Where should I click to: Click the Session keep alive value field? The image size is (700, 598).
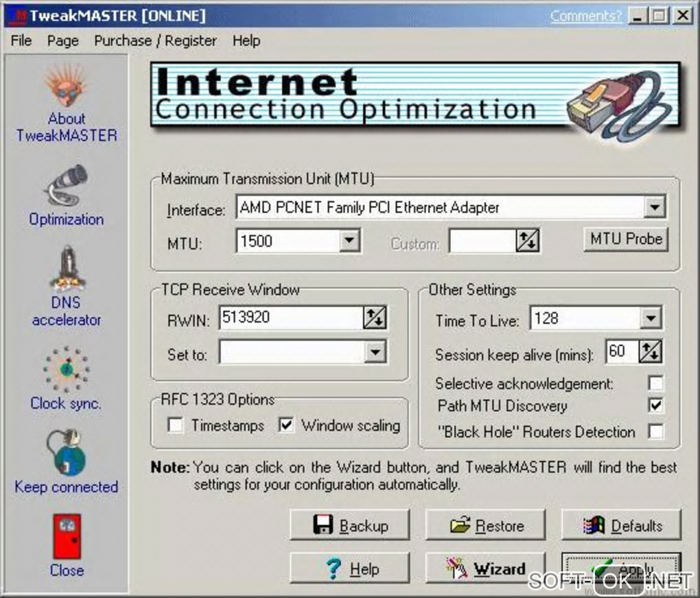pyautogui.click(x=622, y=352)
